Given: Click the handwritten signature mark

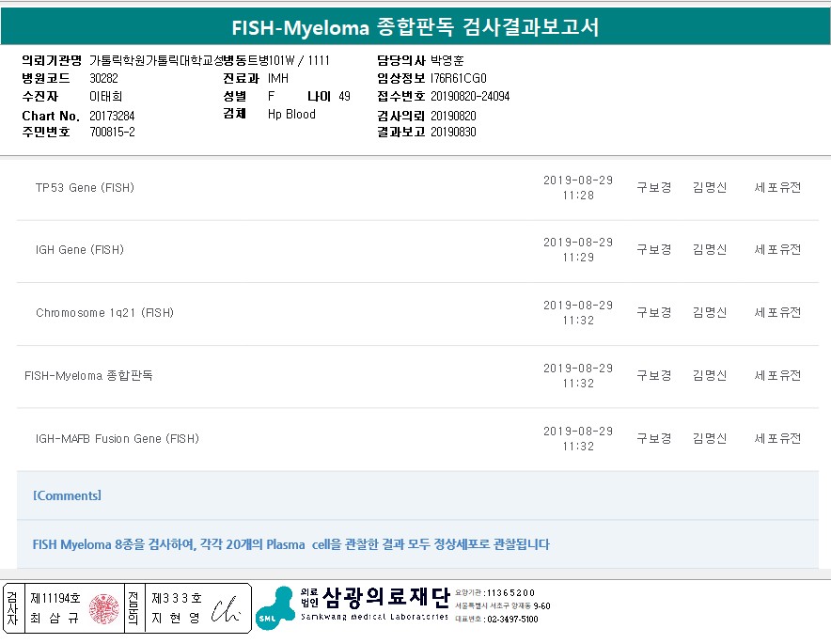Looking at the screenshot, I should pyautogui.click(x=226, y=608).
